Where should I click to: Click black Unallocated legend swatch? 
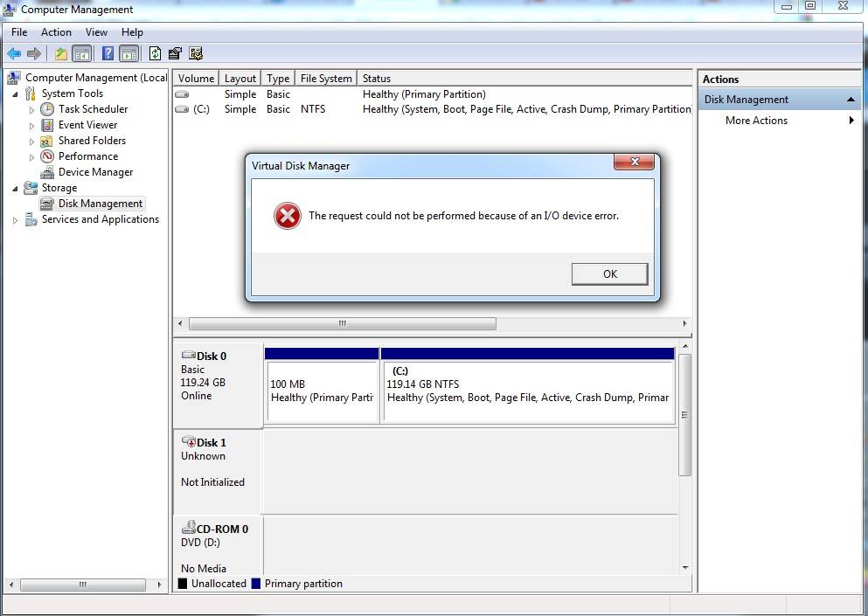(x=183, y=584)
